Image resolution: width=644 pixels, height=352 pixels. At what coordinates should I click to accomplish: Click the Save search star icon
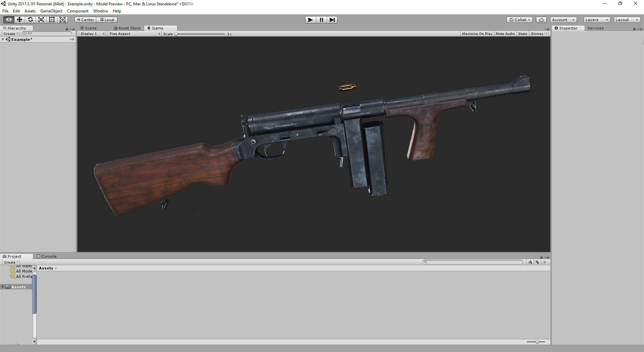click(x=545, y=262)
